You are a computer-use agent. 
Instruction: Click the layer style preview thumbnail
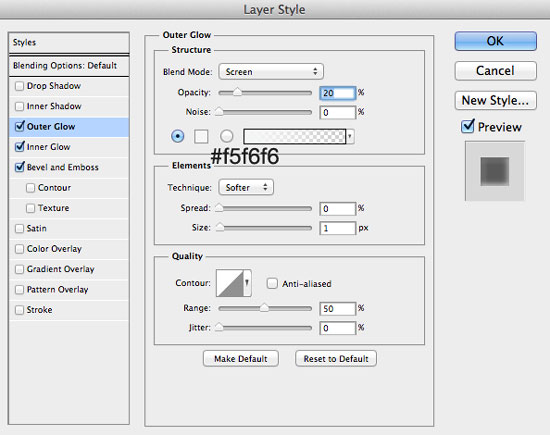coord(495,171)
